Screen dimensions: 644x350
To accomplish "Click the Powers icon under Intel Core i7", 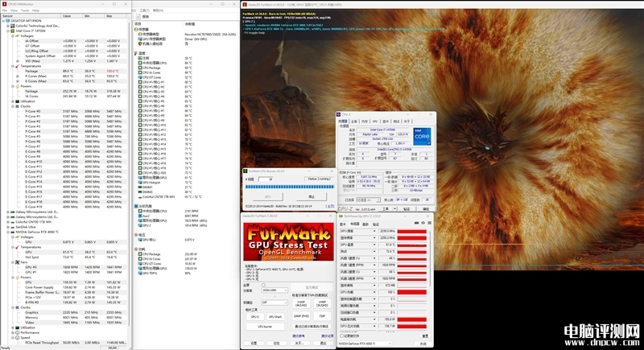I will (x=18, y=86).
